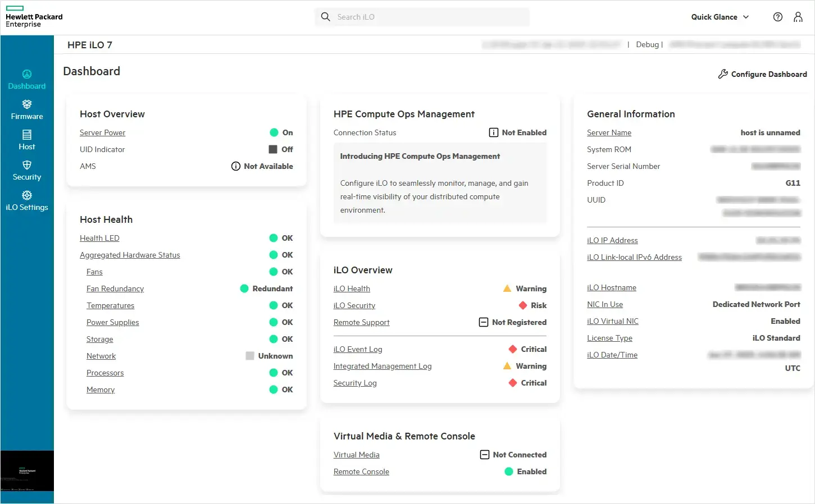Screen dimensions: 815x504
Task: Click the Configure Dashboard wrench icon
Action: point(723,74)
